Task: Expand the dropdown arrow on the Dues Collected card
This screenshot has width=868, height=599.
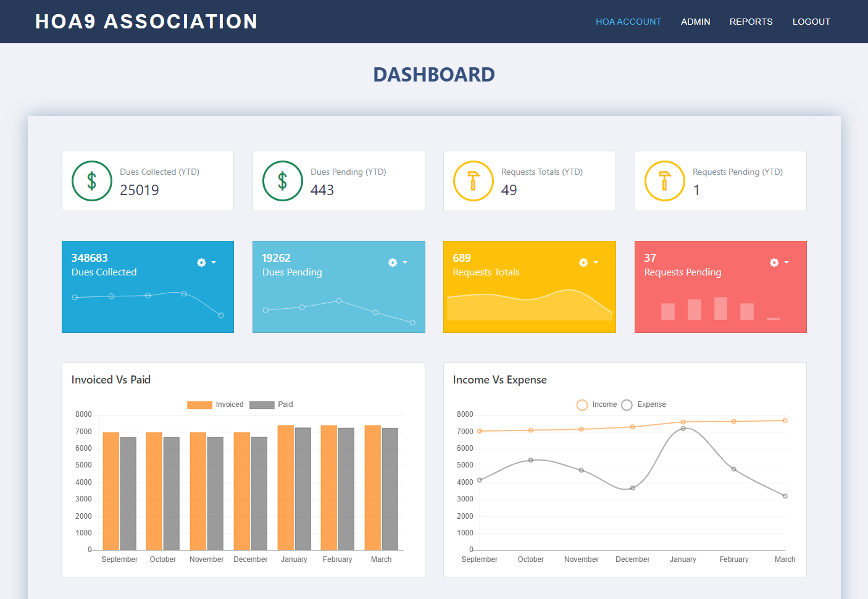Action: coord(213,263)
